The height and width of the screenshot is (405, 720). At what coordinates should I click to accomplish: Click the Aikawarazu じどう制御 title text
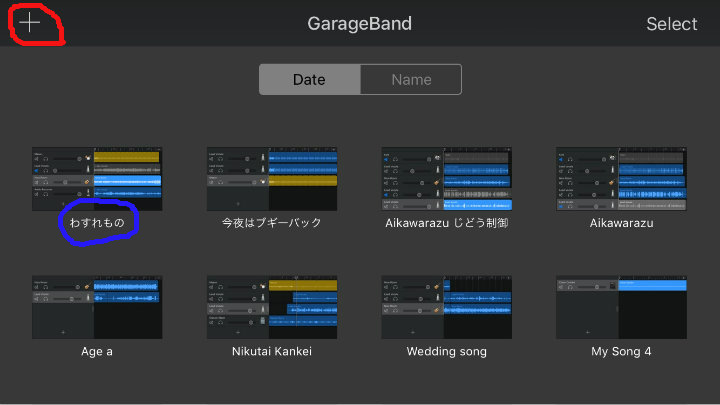pos(446,223)
